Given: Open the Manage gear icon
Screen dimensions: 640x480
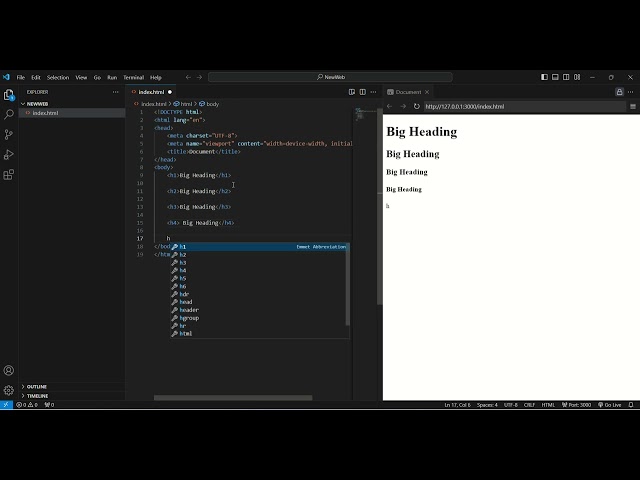Looking at the screenshot, I should tap(9, 390).
